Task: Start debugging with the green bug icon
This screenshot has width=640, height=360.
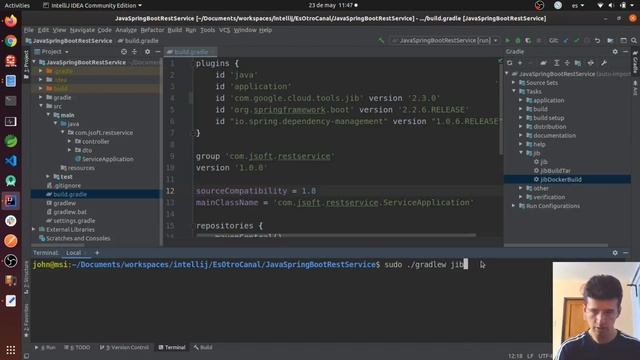Action: tap(518, 40)
